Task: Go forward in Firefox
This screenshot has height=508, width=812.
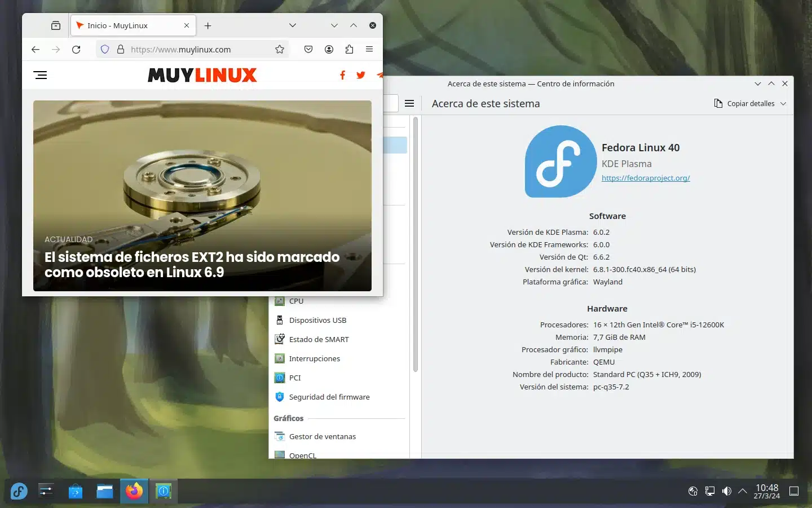Action: pos(56,50)
